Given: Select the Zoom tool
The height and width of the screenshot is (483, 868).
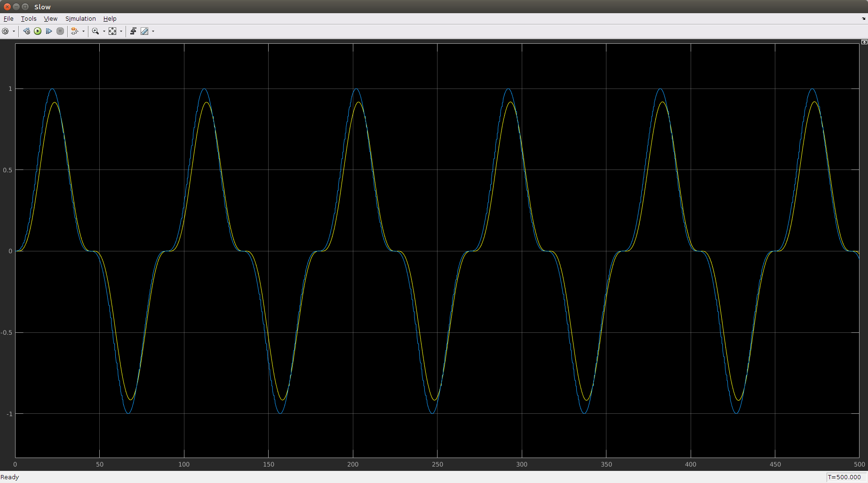Looking at the screenshot, I should tap(96, 31).
